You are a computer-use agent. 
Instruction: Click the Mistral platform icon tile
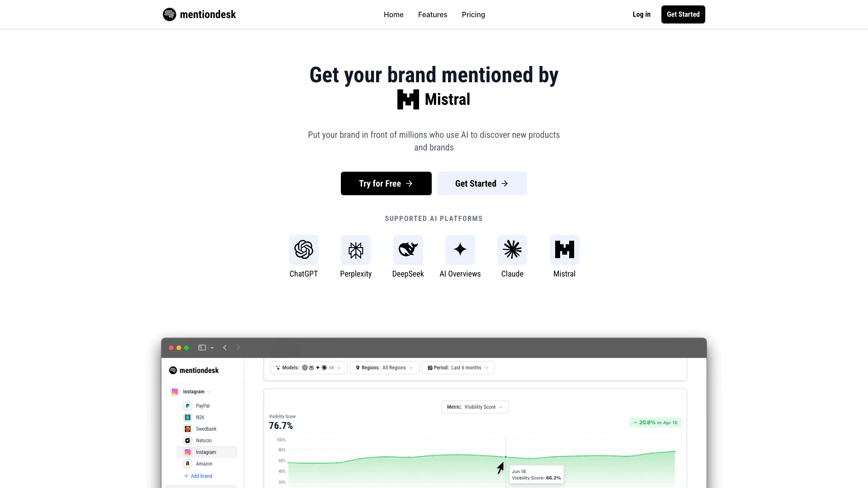click(564, 249)
